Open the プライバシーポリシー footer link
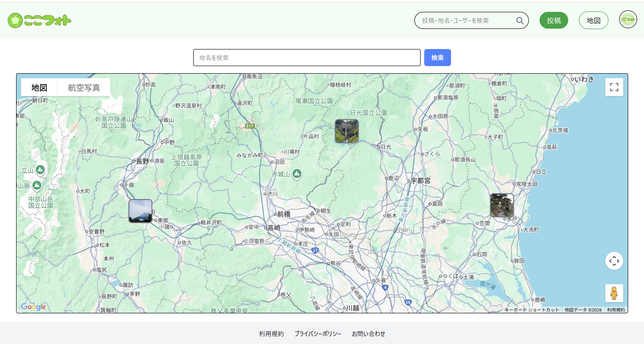The width and height of the screenshot is (644, 344). (318, 334)
